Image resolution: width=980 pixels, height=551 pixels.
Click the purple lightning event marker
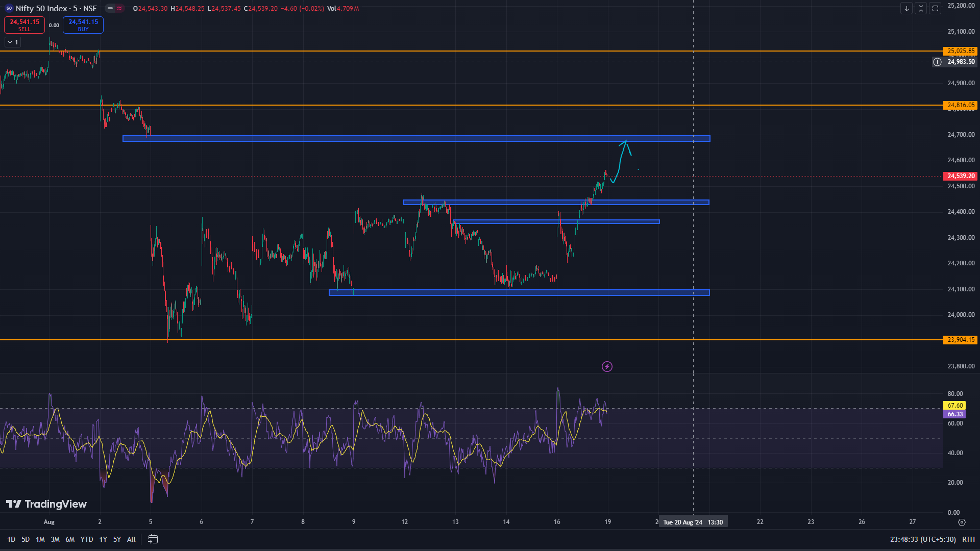click(607, 366)
